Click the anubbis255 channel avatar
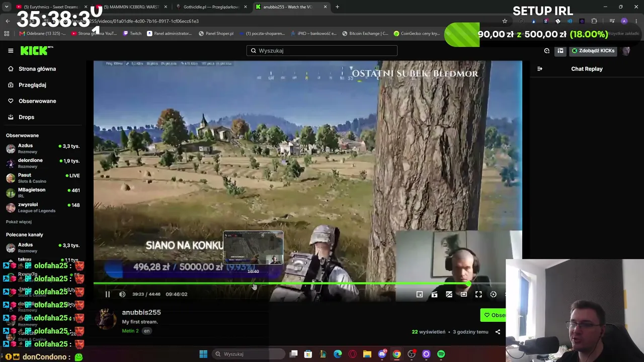644x362 pixels. 107,320
